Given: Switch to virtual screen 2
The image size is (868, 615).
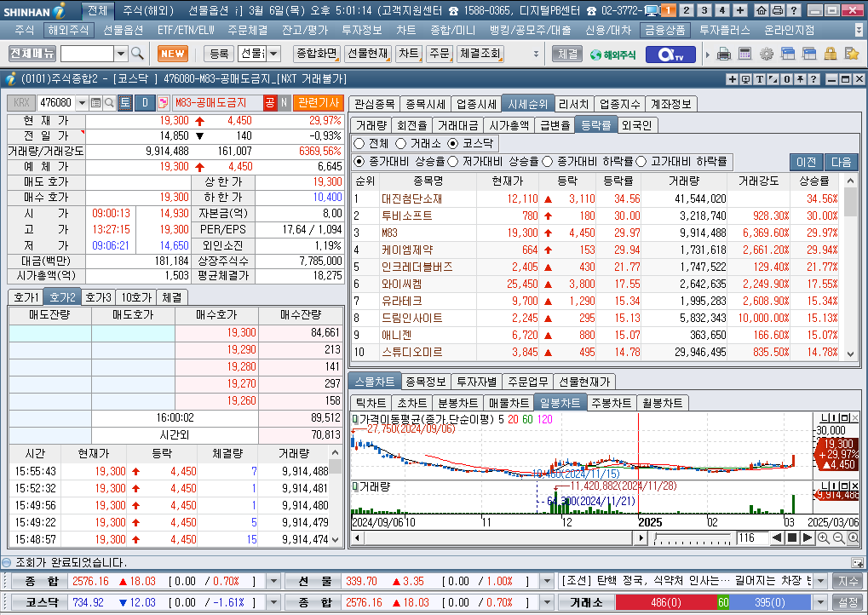Looking at the screenshot, I should tap(687, 10).
